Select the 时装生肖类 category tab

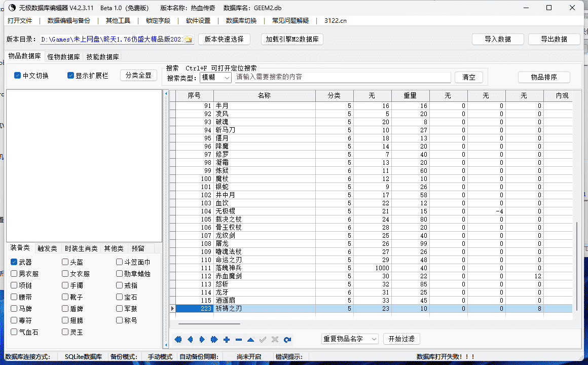click(x=81, y=248)
